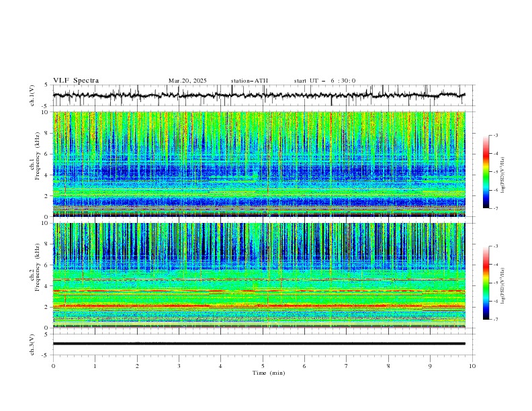Click the red 2 kHz band in ch.2 spectrogram
Image resolution: width=532 pixels, height=411 pixels.
(x=259, y=306)
